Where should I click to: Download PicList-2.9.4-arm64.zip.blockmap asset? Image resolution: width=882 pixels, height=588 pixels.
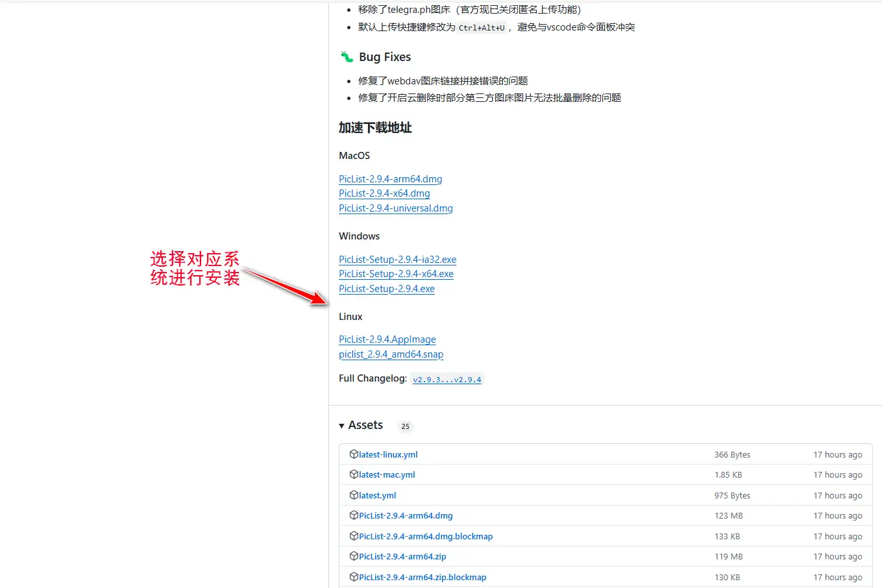(x=423, y=577)
